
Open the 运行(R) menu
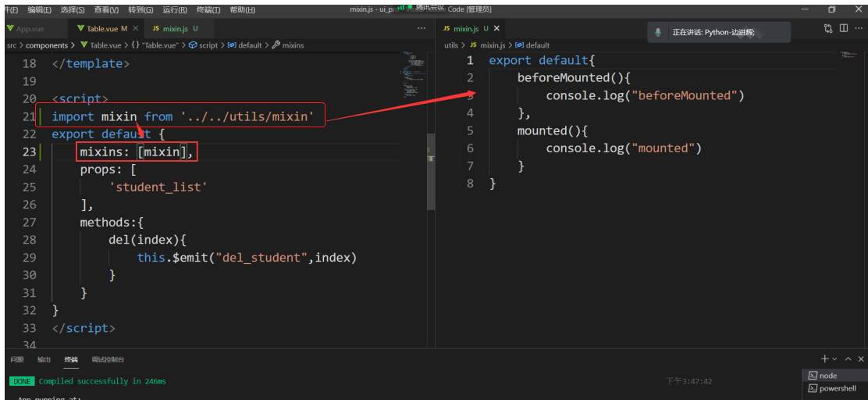point(175,10)
